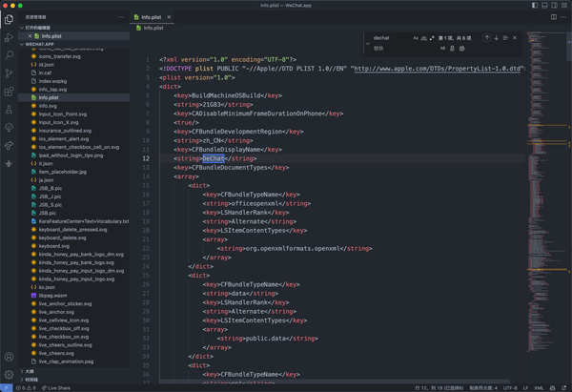Open the Search view in activity bar
572x392 pixels.
pos(9,54)
